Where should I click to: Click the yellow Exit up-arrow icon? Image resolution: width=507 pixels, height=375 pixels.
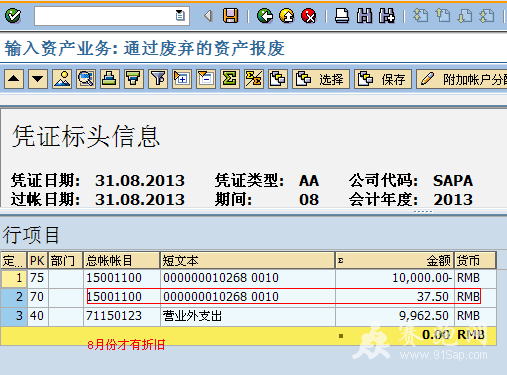coord(287,16)
